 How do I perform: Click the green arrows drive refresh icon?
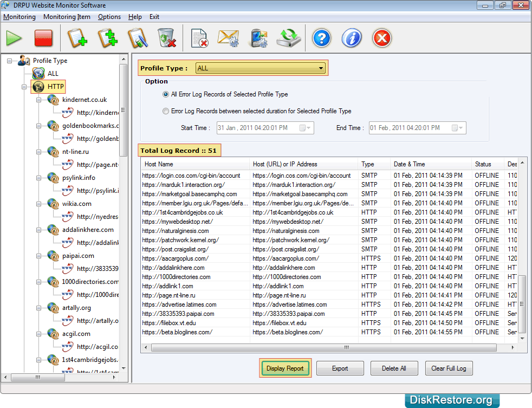pyautogui.click(x=288, y=38)
